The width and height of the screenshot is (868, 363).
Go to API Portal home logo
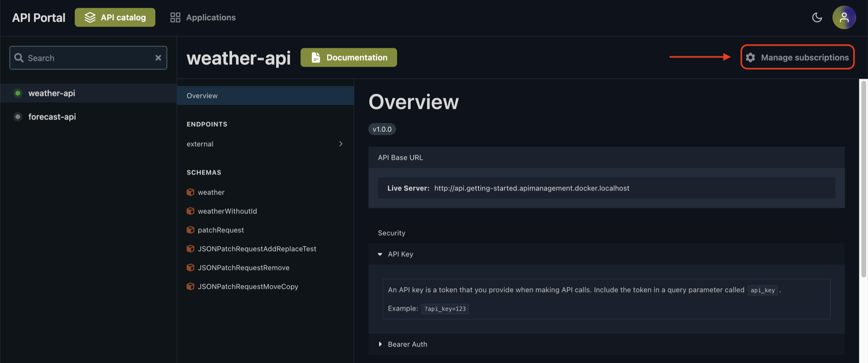38,18
